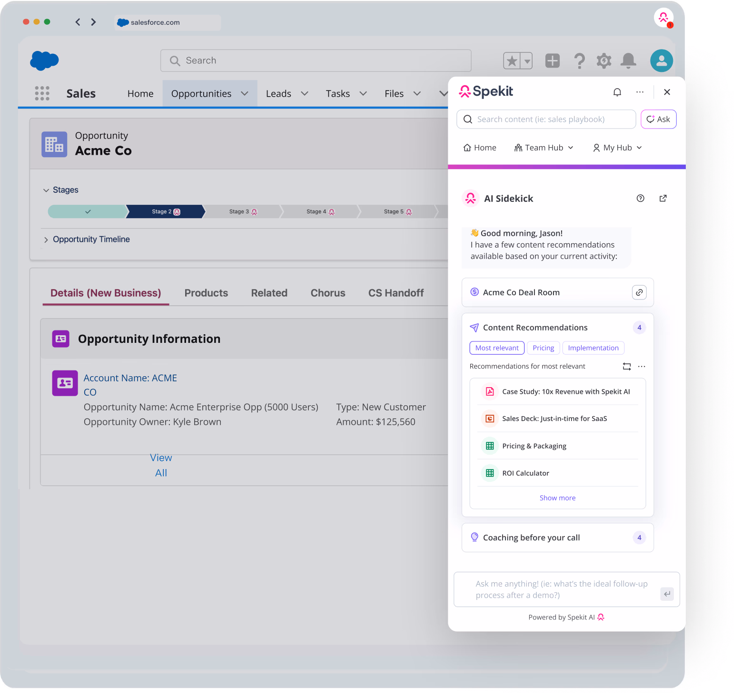Open the My Hub dropdown
Image resolution: width=741 pixels, height=700 pixels.
click(x=617, y=148)
